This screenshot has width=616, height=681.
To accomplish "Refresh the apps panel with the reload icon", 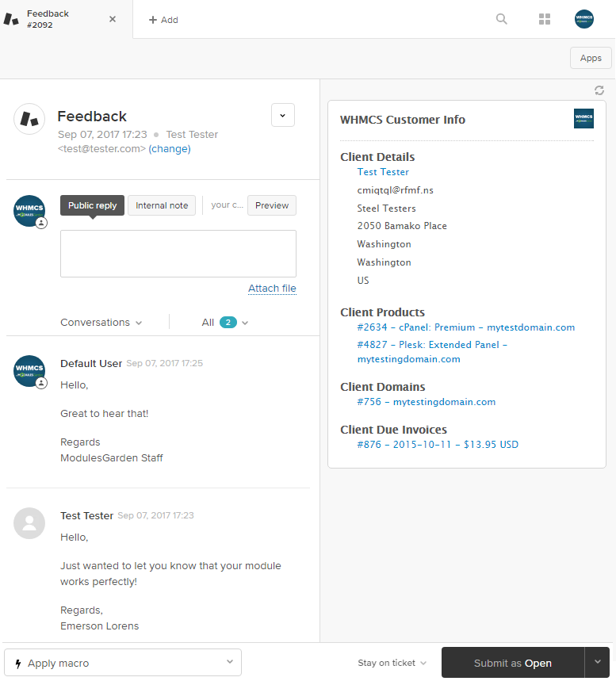I will [599, 90].
